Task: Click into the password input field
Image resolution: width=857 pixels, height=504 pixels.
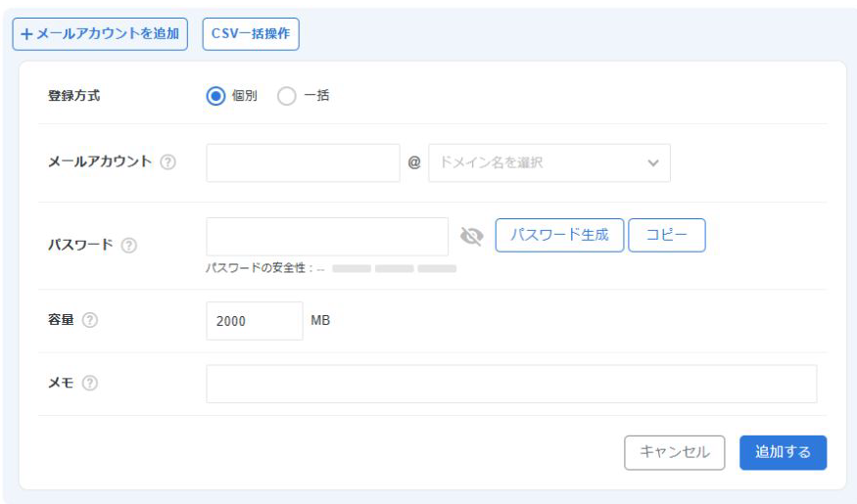Action: (x=327, y=237)
